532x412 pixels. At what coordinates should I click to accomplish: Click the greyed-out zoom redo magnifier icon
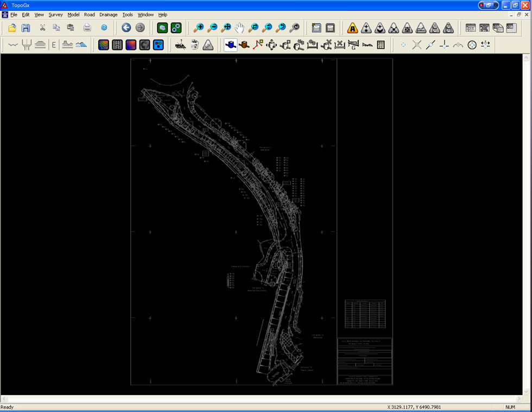pyautogui.click(x=294, y=28)
